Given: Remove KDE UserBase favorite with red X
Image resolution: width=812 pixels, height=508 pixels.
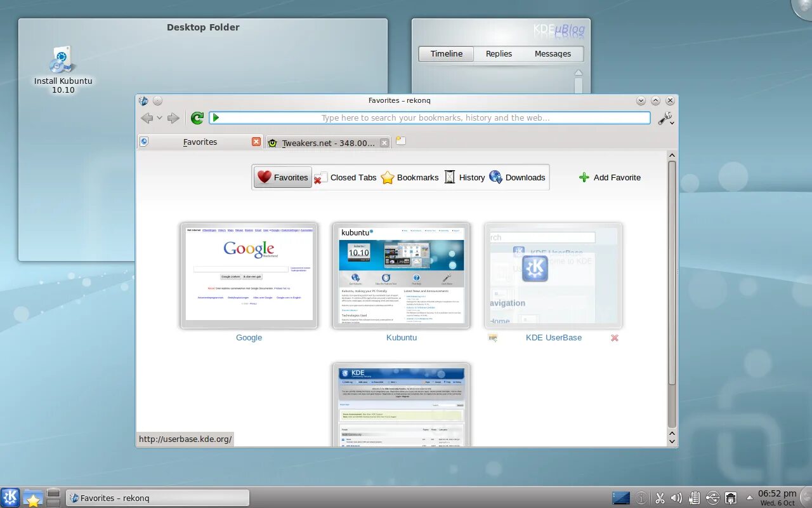Looking at the screenshot, I should tap(614, 338).
